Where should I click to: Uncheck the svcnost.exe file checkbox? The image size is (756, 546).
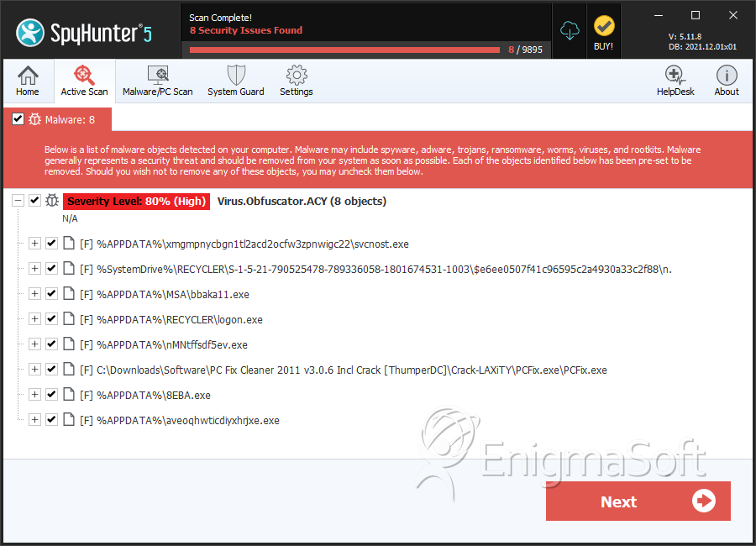coord(51,243)
